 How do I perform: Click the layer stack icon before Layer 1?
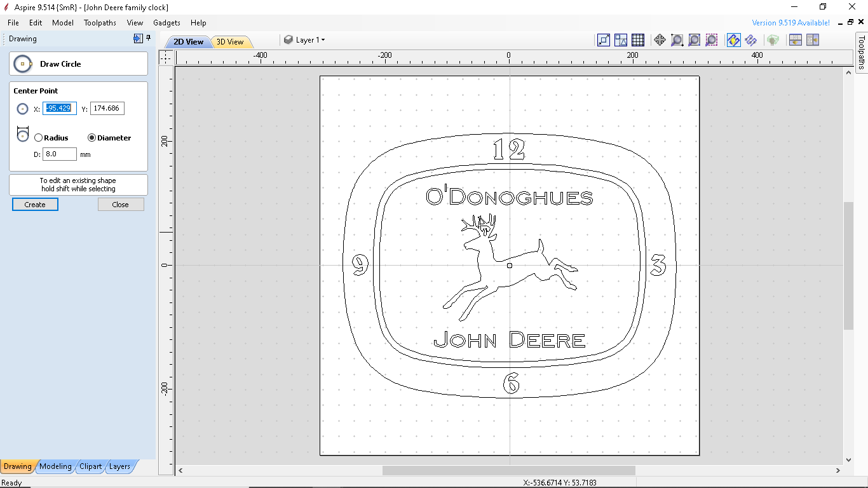288,40
